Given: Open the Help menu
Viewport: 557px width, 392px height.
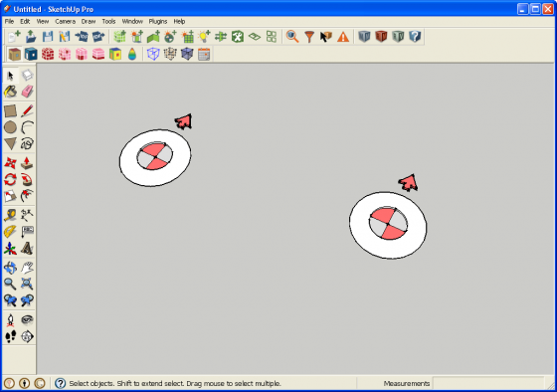Looking at the screenshot, I should click(x=179, y=21).
